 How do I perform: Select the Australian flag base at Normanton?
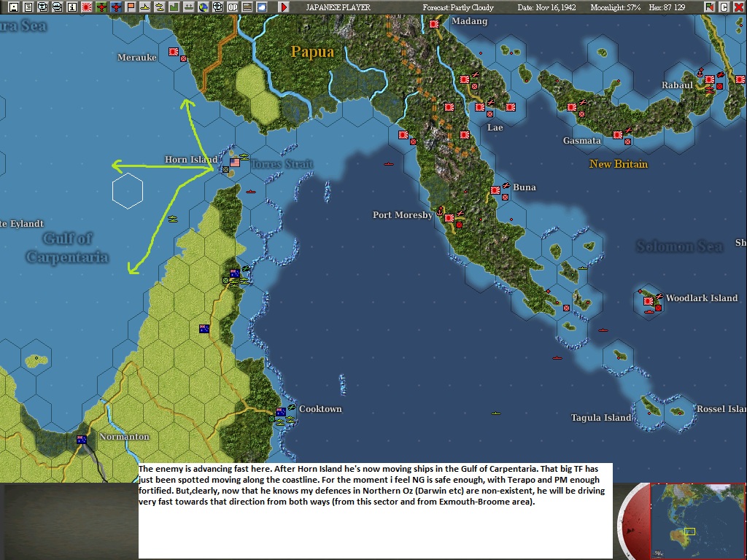pyautogui.click(x=82, y=440)
